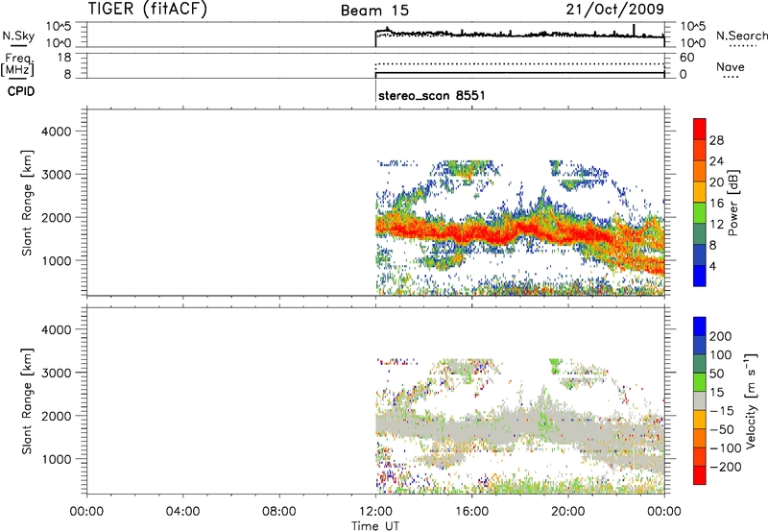Click the '08:00' time axis tick label
The width and height of the screenshot is (768, 532).
[279, 512]
